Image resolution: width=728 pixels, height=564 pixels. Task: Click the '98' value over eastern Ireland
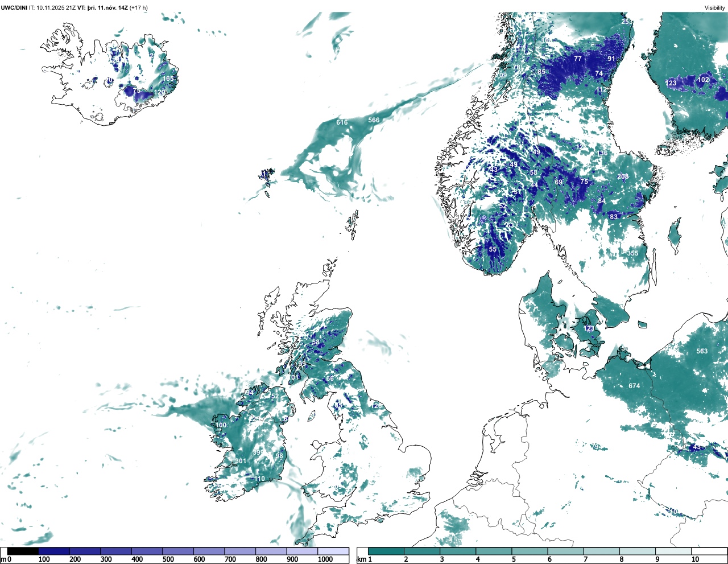(279, 456)
